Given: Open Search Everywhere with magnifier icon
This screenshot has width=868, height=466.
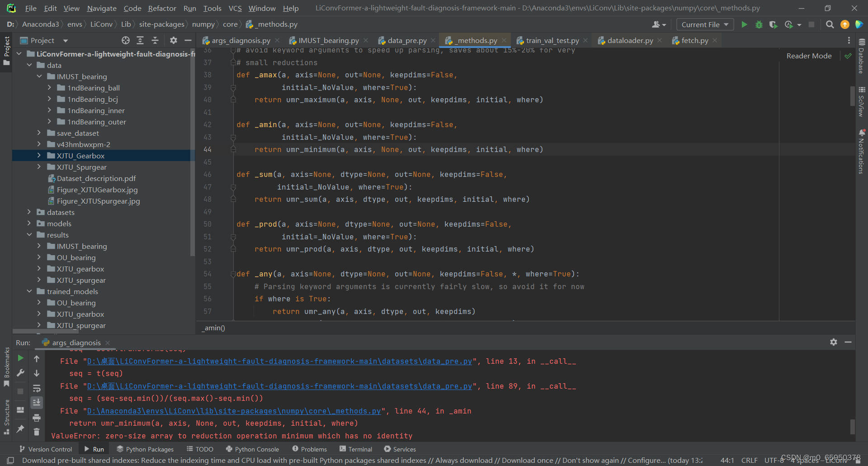Looking at the screenshot, I should [x=830, y=24].
